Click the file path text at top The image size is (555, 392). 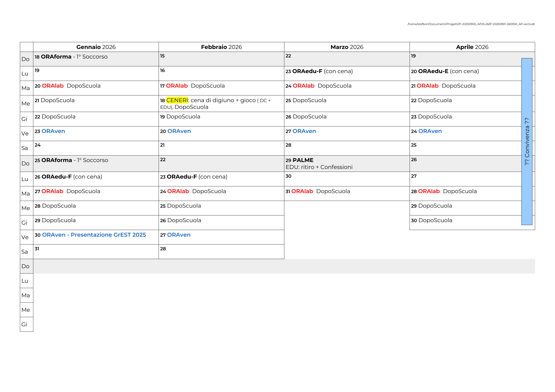coord(471,24)
